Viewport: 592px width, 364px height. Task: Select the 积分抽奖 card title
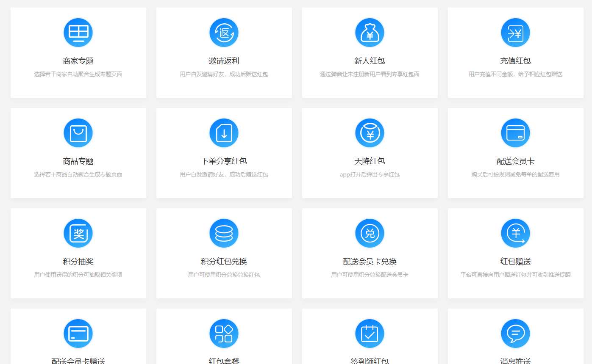click(78, 262)
